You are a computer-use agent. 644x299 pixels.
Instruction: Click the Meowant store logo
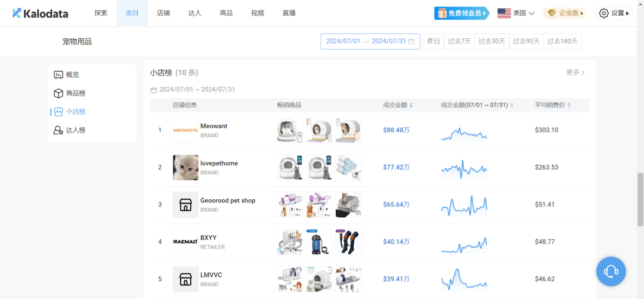tap(185, 130)
